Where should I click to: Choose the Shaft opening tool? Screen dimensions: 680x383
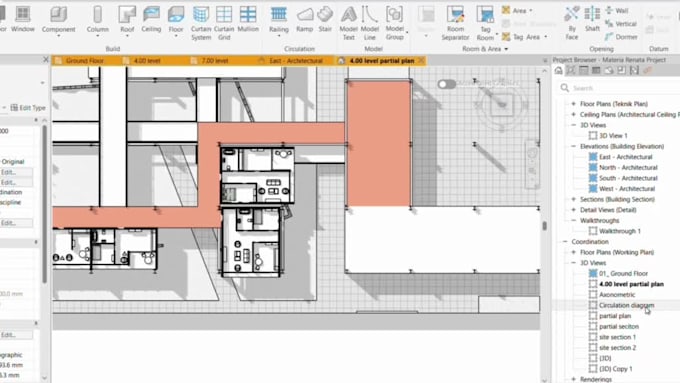tap(592, 20)
